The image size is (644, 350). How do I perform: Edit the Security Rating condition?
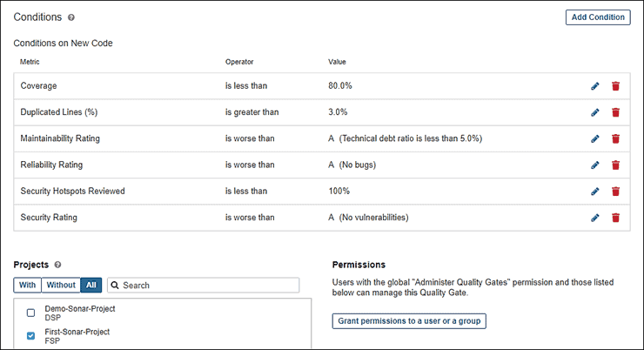[x=595, y=217]
